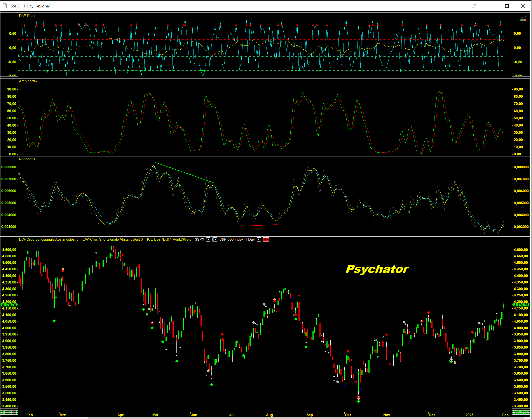Open the bar-type I dropdown
This screenshot has width=532, height=419.
click(215, 239)
